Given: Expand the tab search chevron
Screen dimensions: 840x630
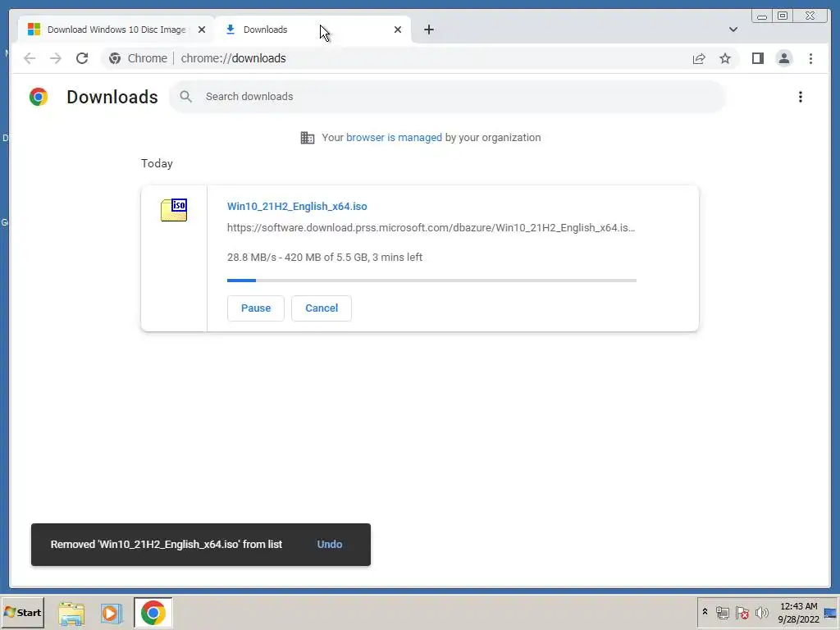Looking at the screenshot, I should pos(733,30).
